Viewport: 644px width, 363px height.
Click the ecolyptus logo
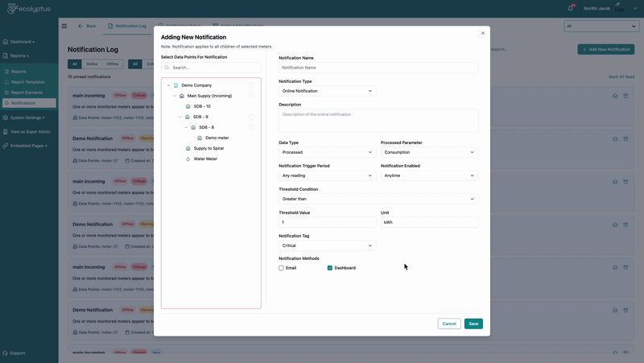[29, 8]
